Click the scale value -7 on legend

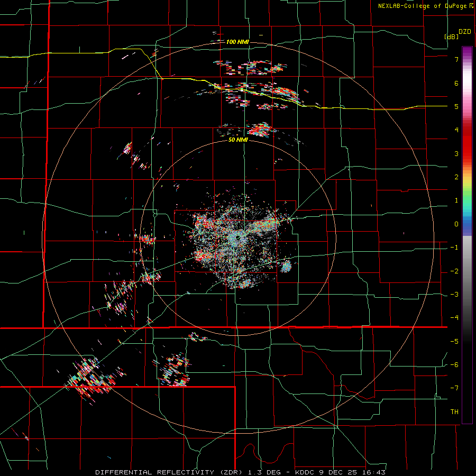454,388
